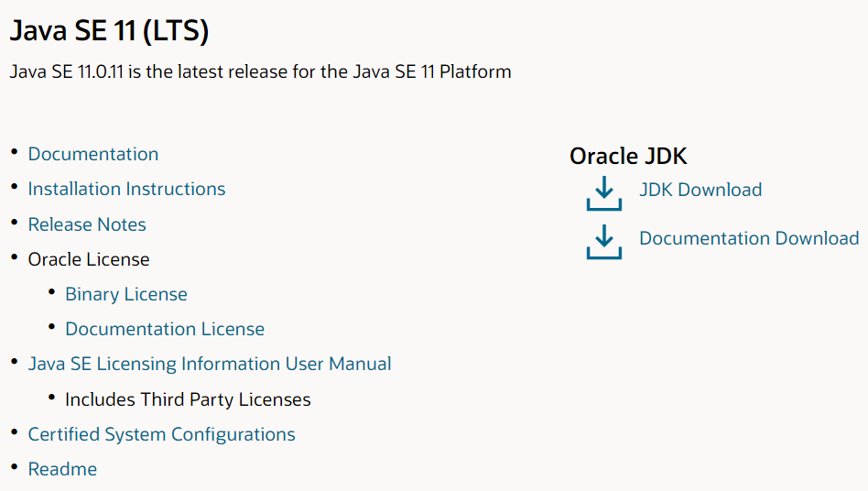Click the download icon beside Documentation Download

tap(604, 241)
